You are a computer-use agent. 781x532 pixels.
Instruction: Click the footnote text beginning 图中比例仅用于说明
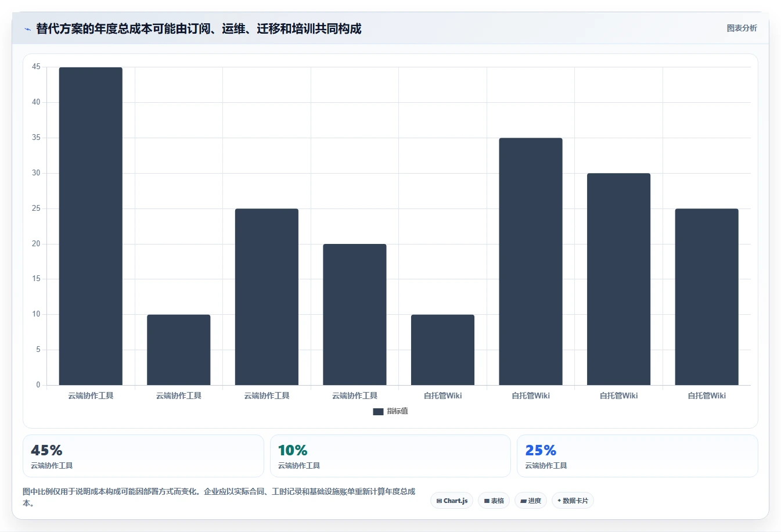click(219, 497)
